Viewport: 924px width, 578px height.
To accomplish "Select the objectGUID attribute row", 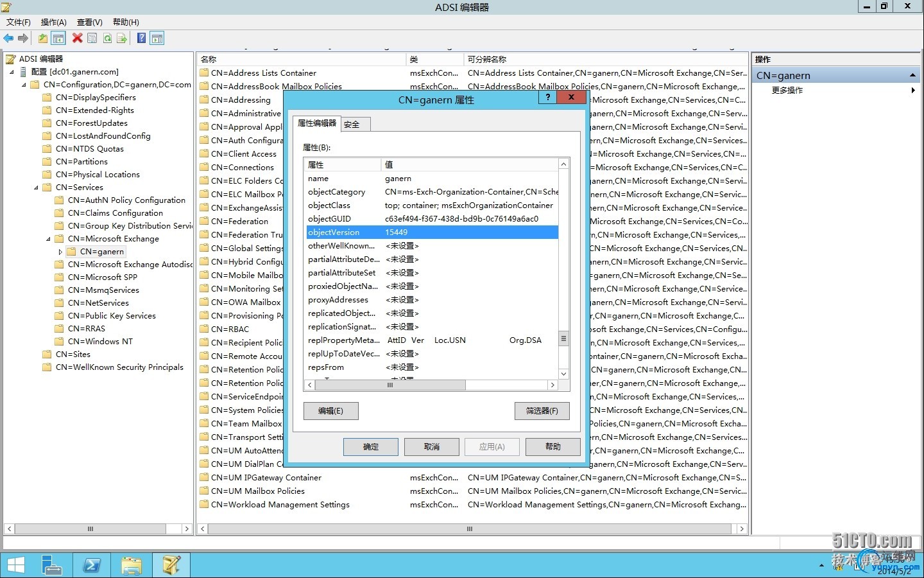I will click(432, 219).
